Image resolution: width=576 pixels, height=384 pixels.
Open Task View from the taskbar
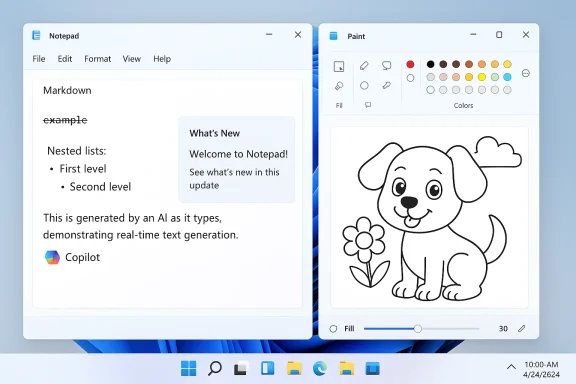pyautogui.click(x=241, y=369)
